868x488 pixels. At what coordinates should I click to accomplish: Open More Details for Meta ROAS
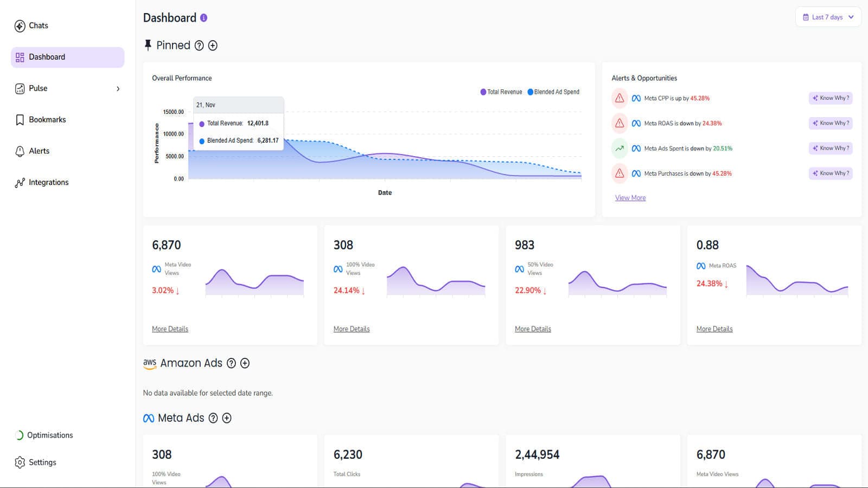click(x=714, y=329)
